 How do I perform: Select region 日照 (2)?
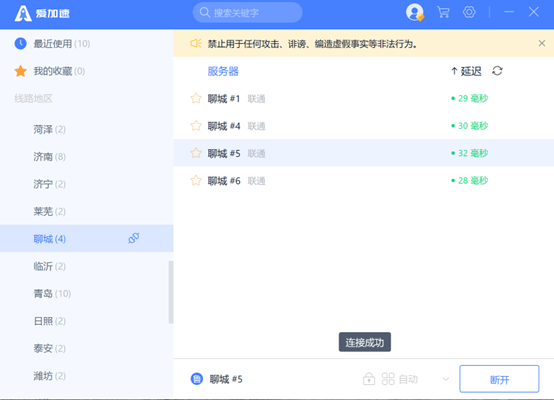pos(87,321)
